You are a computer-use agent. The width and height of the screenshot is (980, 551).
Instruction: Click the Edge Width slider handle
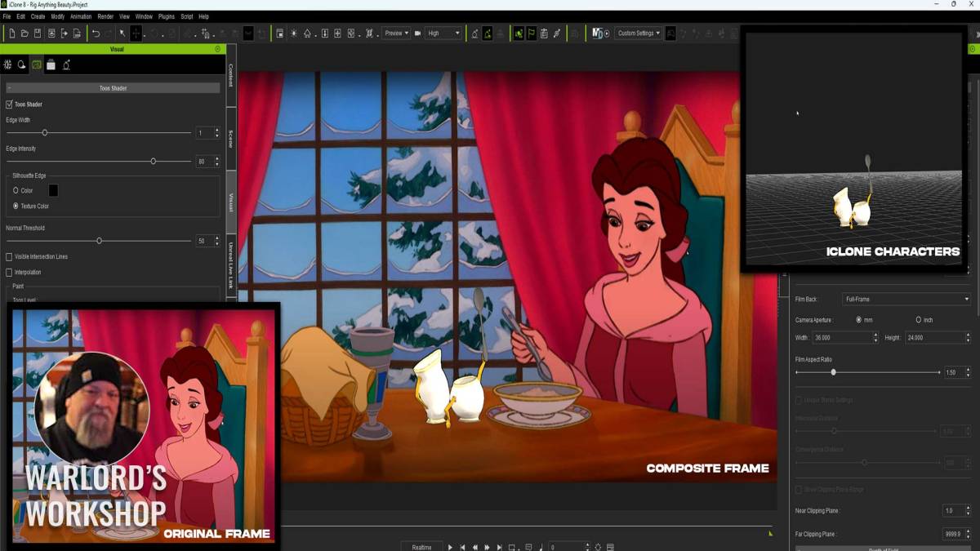pyautogui.click(x=45, y=132)
